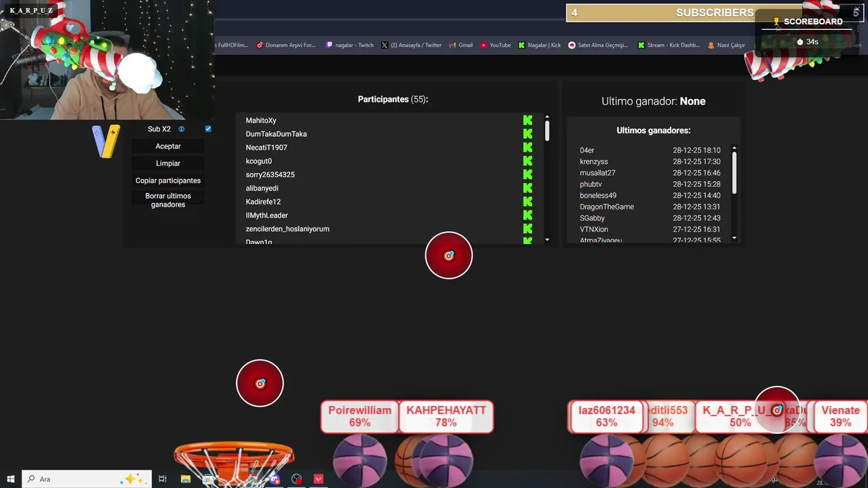The image size is (868, 488).
Task: Click the Kick icon beside alibanyedi
Action: (528, 188)
